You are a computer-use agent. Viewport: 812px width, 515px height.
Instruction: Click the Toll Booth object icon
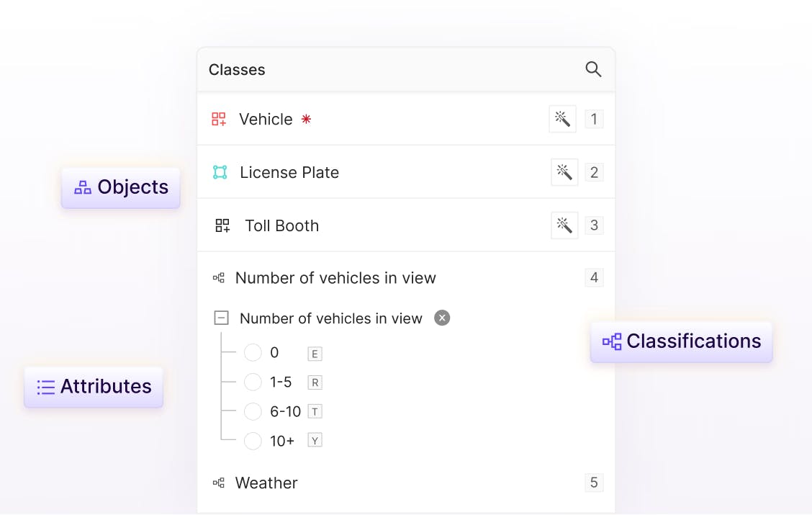pos(222,225)
